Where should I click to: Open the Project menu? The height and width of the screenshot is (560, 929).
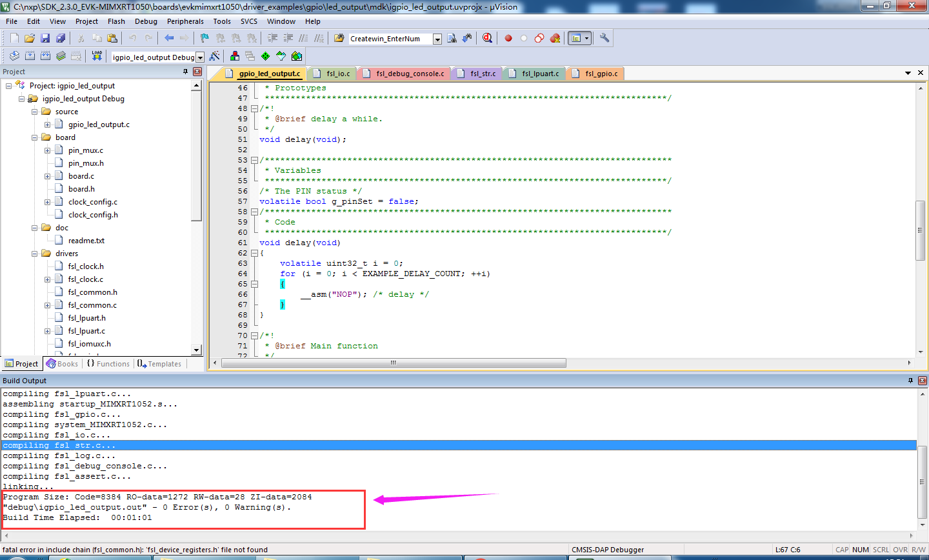tap(86, 21)
